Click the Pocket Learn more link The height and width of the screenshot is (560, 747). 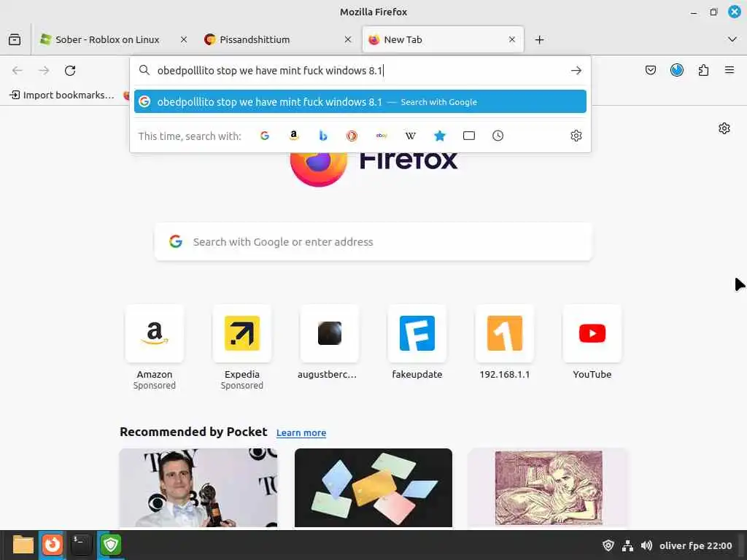coord(301,433)
